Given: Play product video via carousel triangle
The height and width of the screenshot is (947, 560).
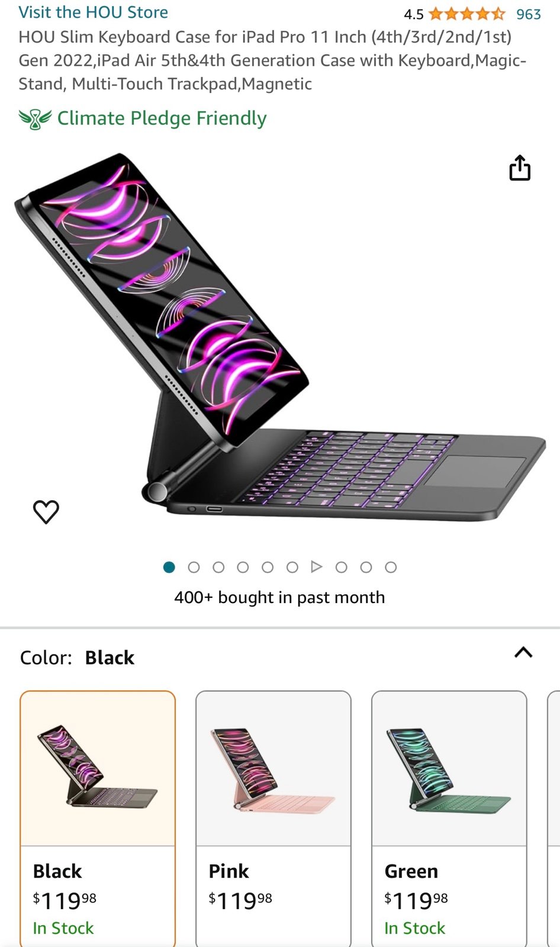Looking at the screenshot, I should click(x=317, y=567).
